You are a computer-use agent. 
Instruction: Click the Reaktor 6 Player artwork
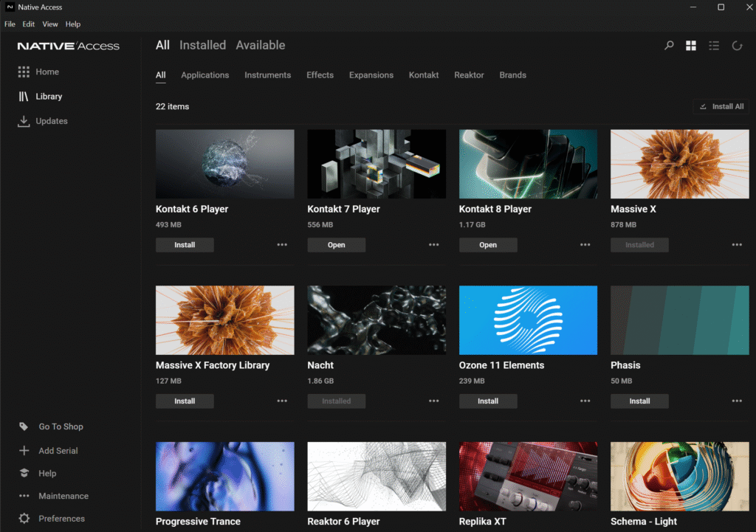(377, 476)
